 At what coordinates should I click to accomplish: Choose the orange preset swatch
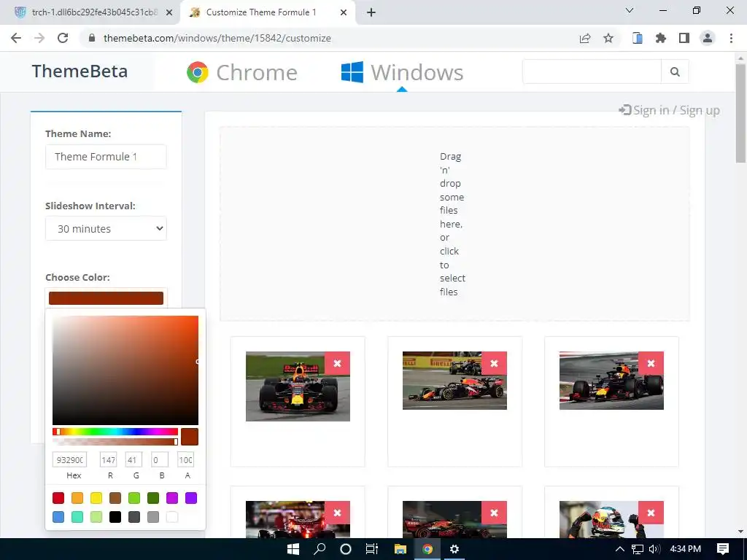click(77, 498)
